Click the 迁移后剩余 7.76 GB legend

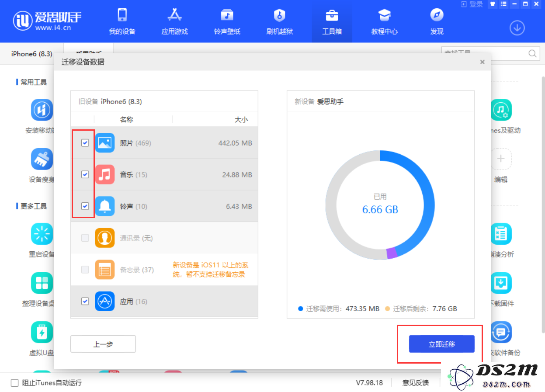420,309
